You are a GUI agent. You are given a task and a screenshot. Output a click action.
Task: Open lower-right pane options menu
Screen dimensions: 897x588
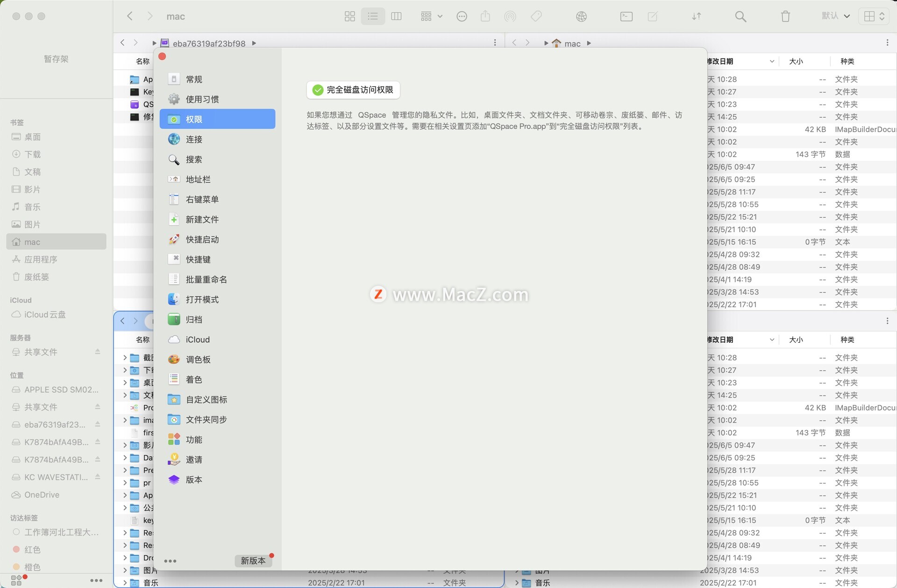tap(887, 321)
